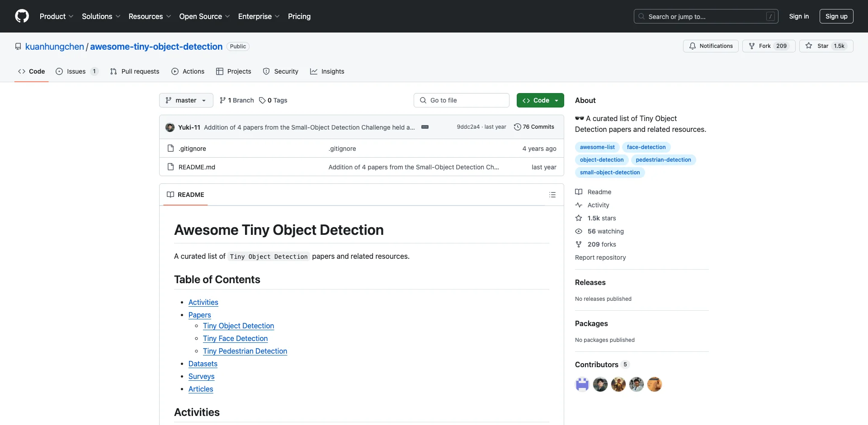The image size is (868, 425).
Task: Jump to Surveys section
Action: coord(202,376)
